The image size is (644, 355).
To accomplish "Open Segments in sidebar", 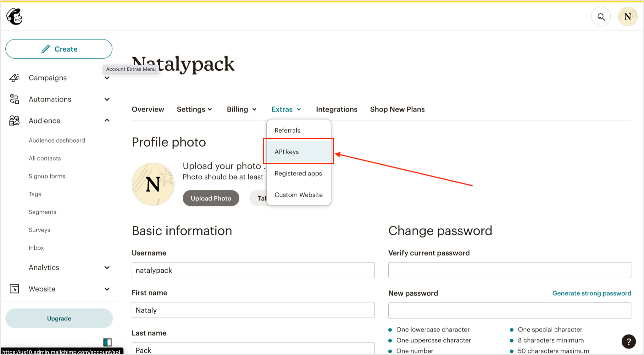I will click(x=42, y=212).
